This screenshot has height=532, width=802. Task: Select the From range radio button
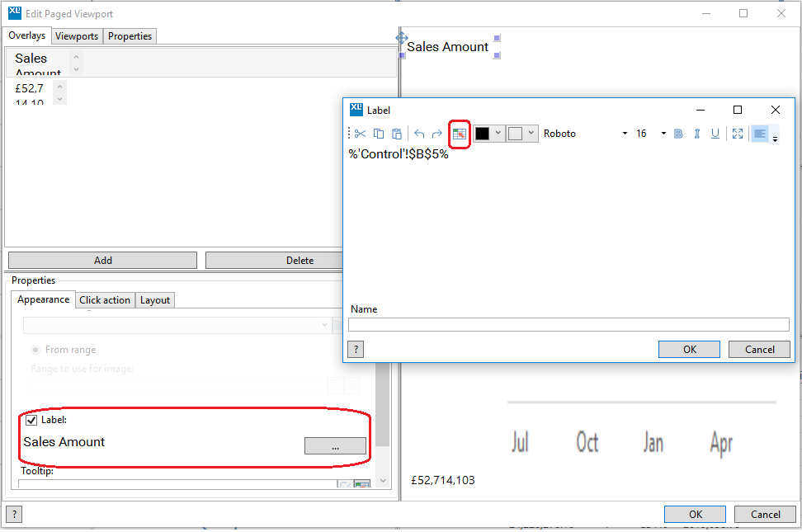[35, 350]
